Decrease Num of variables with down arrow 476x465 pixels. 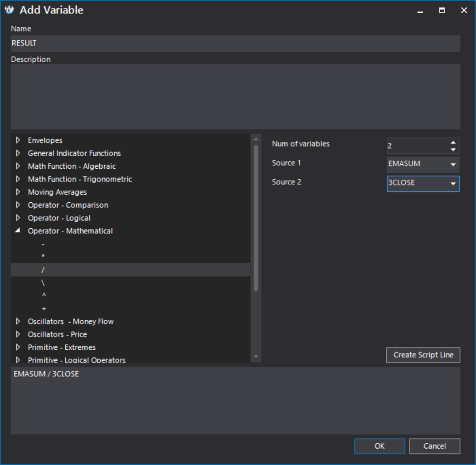453,150
